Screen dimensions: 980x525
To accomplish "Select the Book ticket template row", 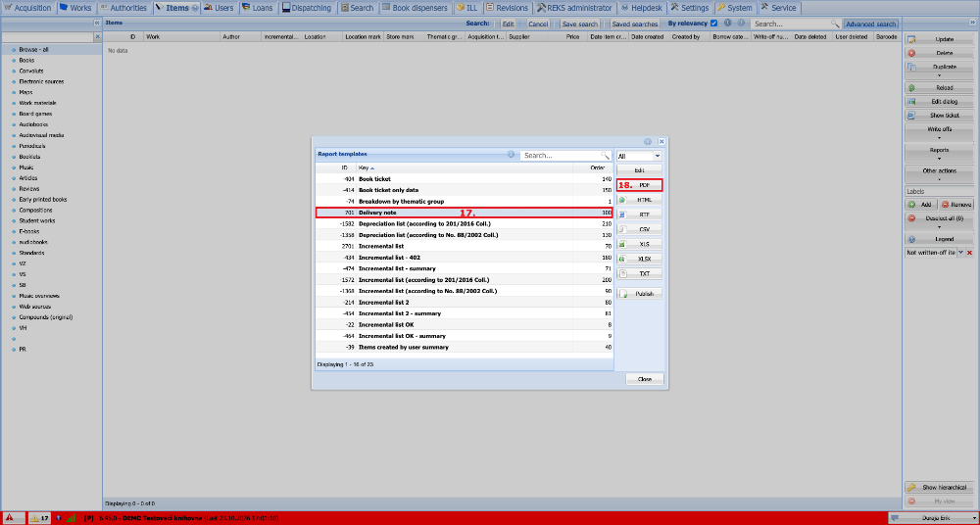I will (x=464, y=178).
